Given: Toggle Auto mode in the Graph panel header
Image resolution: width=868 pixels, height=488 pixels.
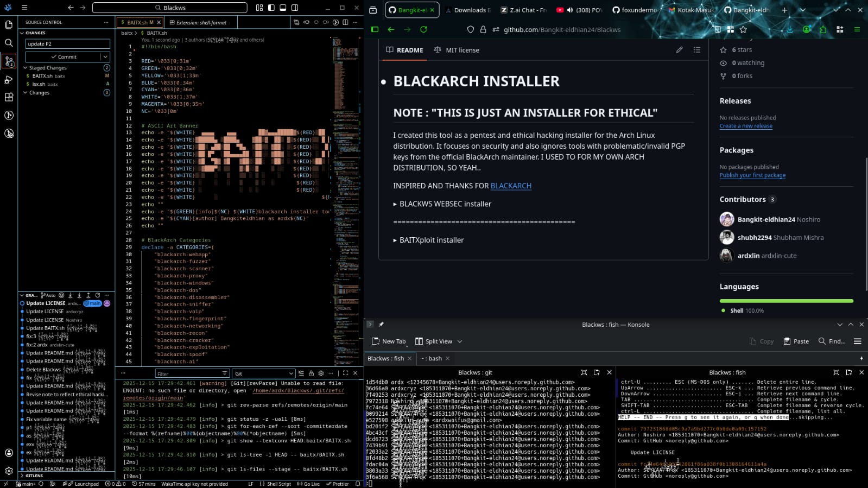Looking at the screenshot, I should click(48, 295).
